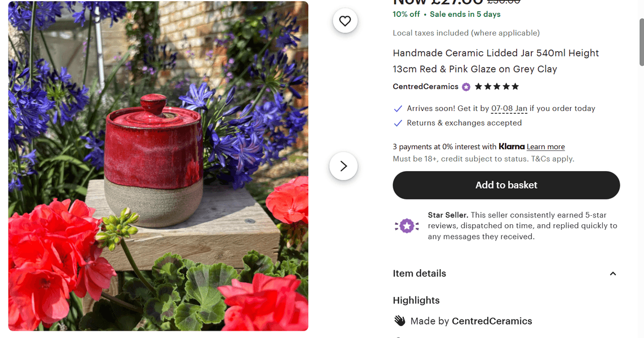This screenshot has height=338, width=644.
Task: Favourite this item with the heart icon
Action: [345, 21]
